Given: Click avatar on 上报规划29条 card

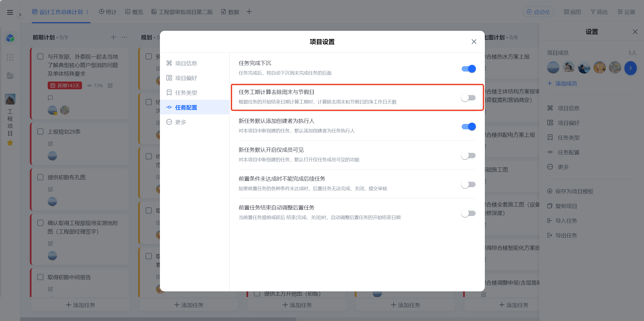Looking at the screenshot, I should tap(52, 156).
